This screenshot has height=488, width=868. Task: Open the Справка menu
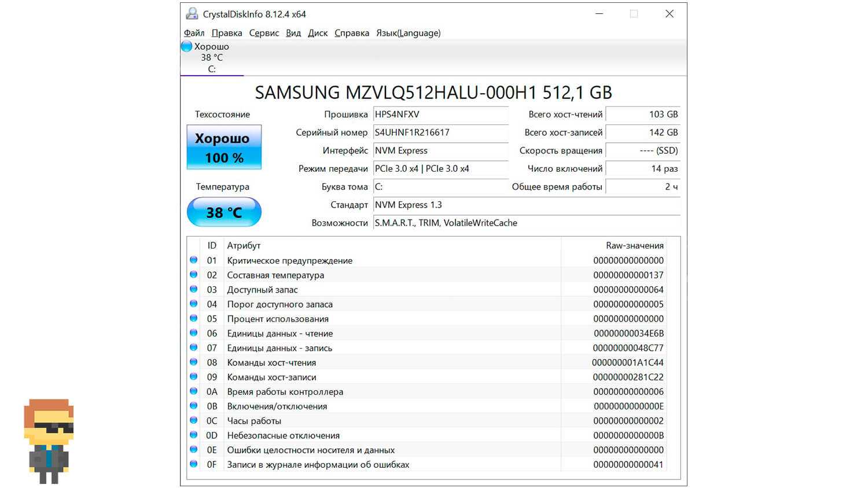[352, 33]
